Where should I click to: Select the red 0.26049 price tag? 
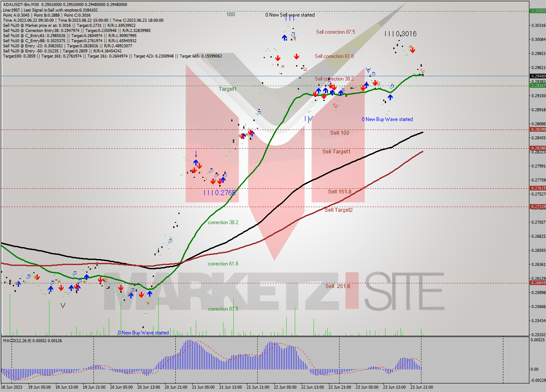tap(537, 282)
